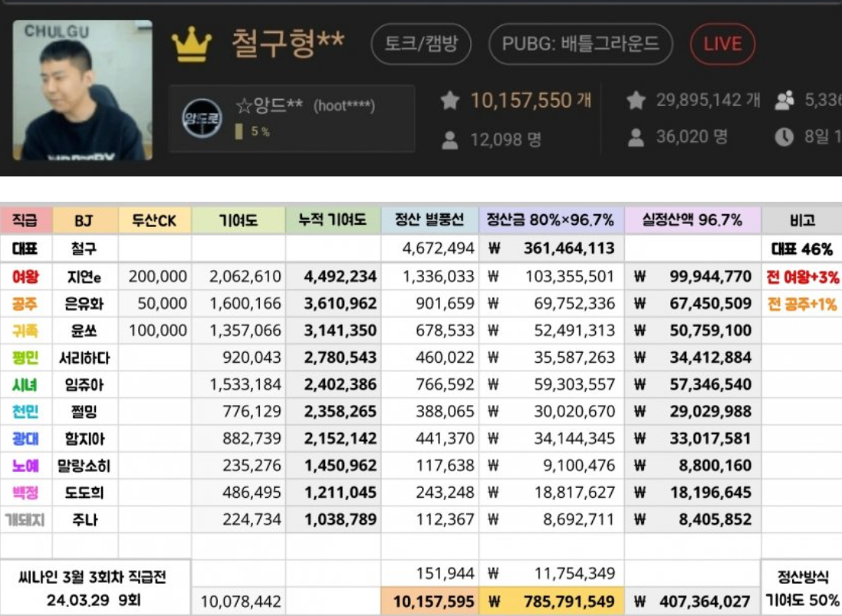Open the CHULGU streamer thumbnail

(x=83, y=91)
